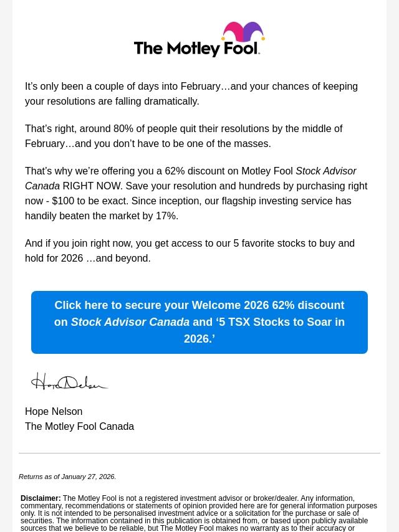Image resolution: width=399 pixels, height=532 pixels.
Task: Click "Returns as of January 27, 2026" note
Action: point(67,477)
